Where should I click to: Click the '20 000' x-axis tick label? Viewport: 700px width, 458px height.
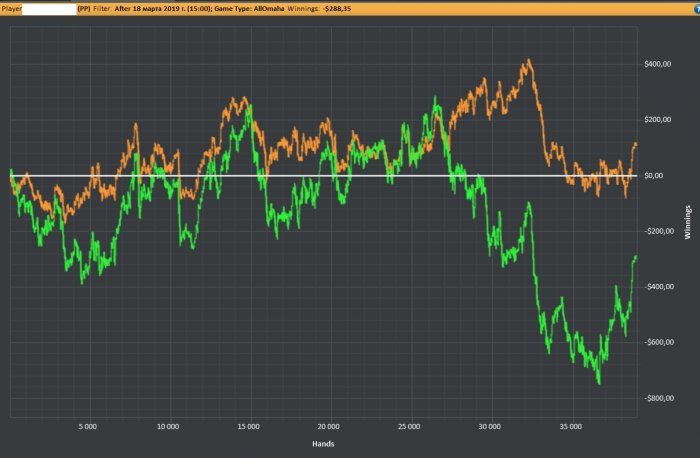(x=329, y=427)
